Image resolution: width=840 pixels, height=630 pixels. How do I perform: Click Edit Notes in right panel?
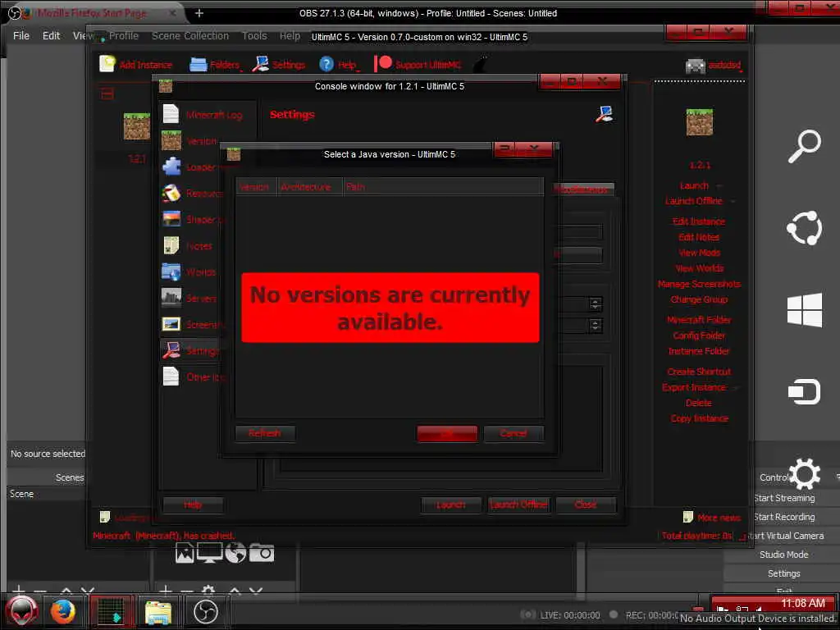(699, 237)
